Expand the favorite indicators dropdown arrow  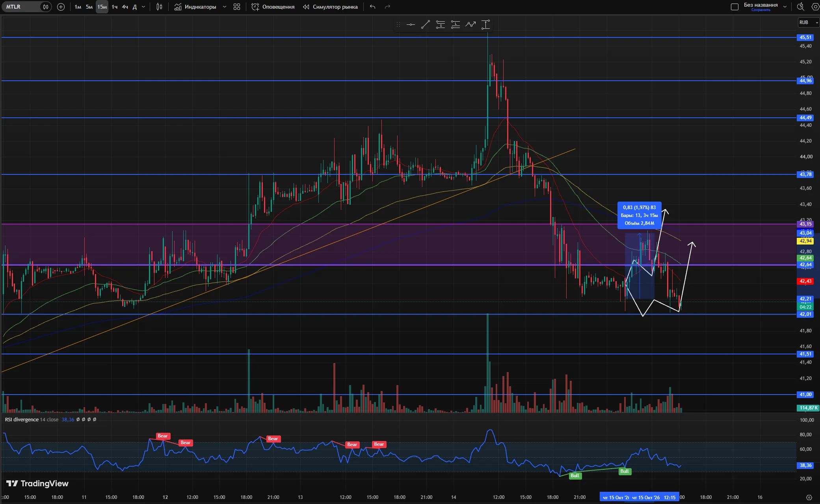(225, 7)
